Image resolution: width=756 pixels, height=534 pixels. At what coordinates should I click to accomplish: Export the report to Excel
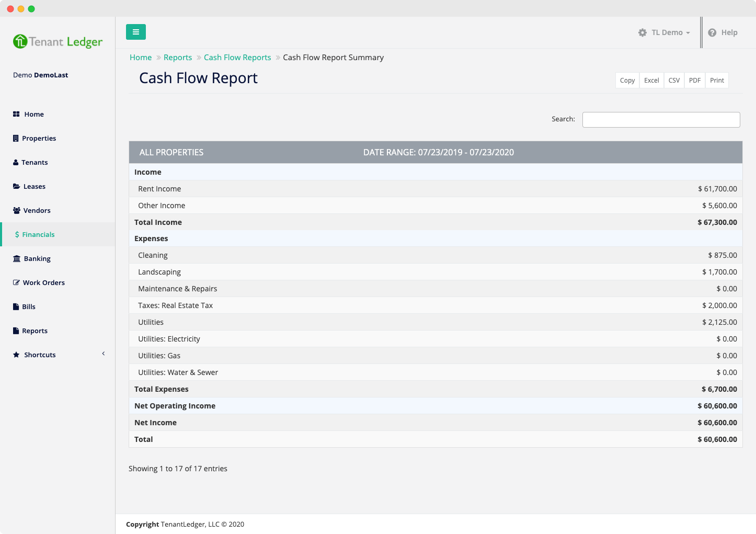click(x=651, y=81)
